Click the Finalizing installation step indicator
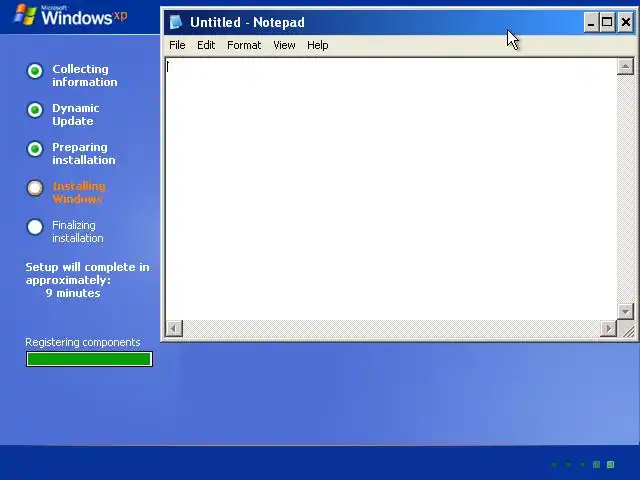 coord(35,227)
